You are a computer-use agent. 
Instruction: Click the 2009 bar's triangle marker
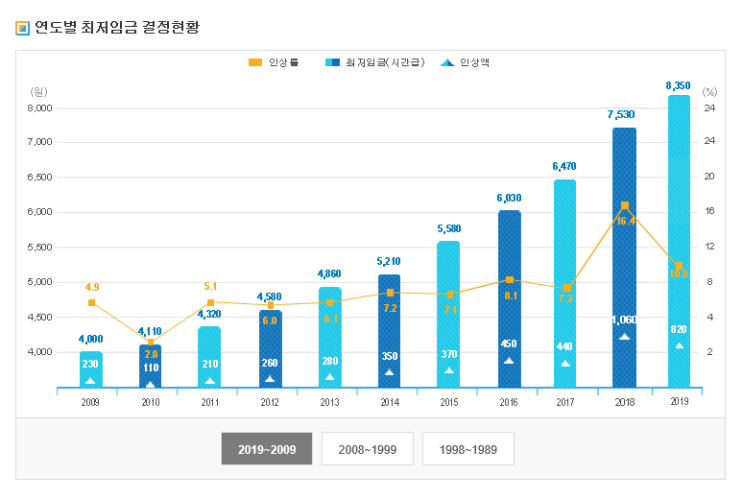point(90,380)
